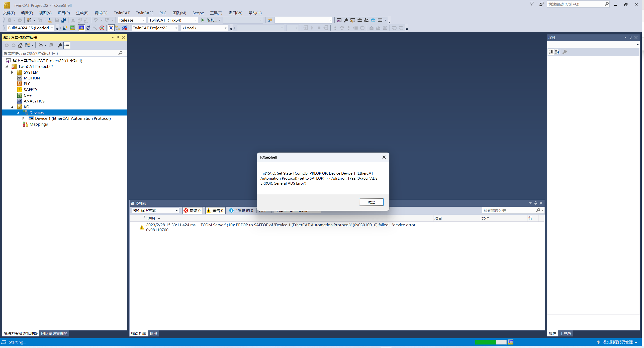Viewport: 644px width, 348px height.
Task: Toggle the Messages filter in error list
Action: pos(241,210)
